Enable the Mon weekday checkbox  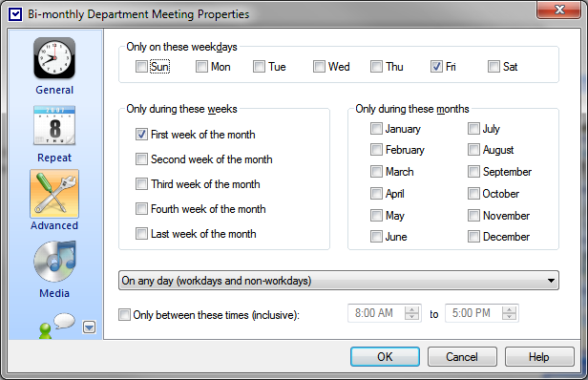click(x=201, y=67)
